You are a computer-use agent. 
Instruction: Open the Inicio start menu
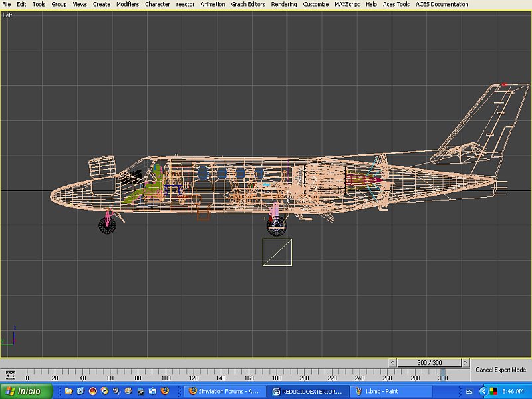coord(25,391)
